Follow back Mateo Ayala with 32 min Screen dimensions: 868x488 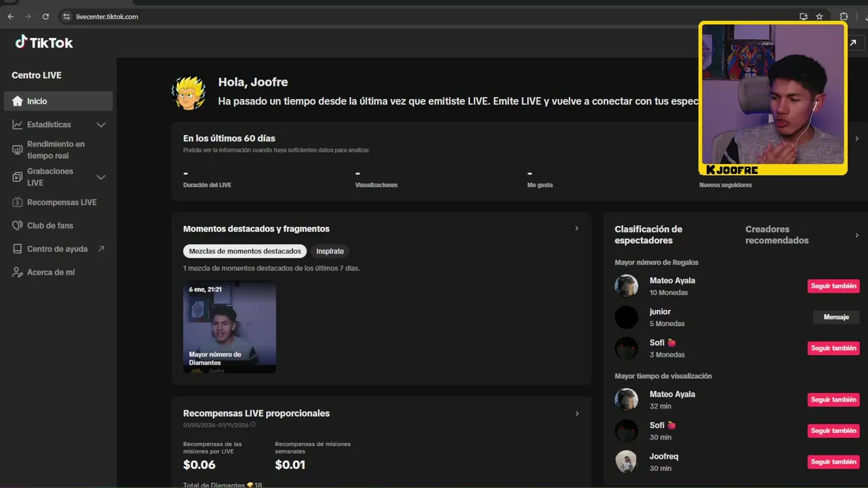point(833,400)
